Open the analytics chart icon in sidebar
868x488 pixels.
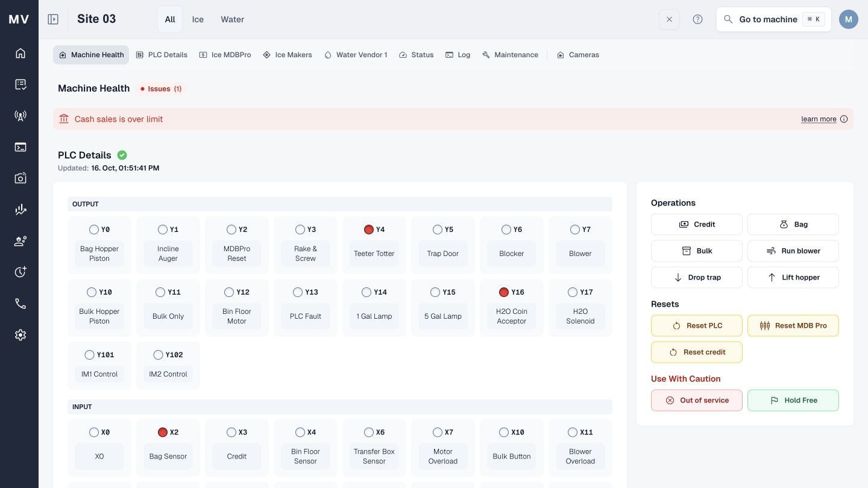tap(20, 210)
